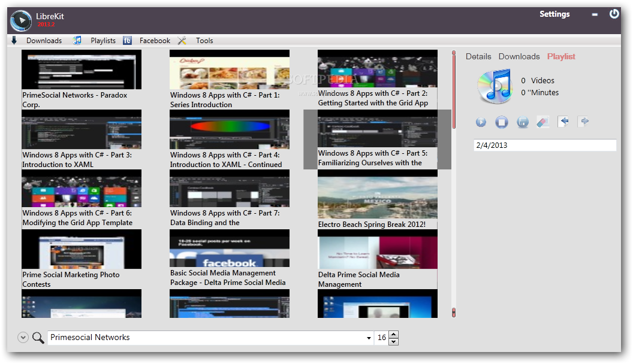Screen dimensions: 633x364
Task: Click the '0 Videos' count text
Action: tap(537, 81)
